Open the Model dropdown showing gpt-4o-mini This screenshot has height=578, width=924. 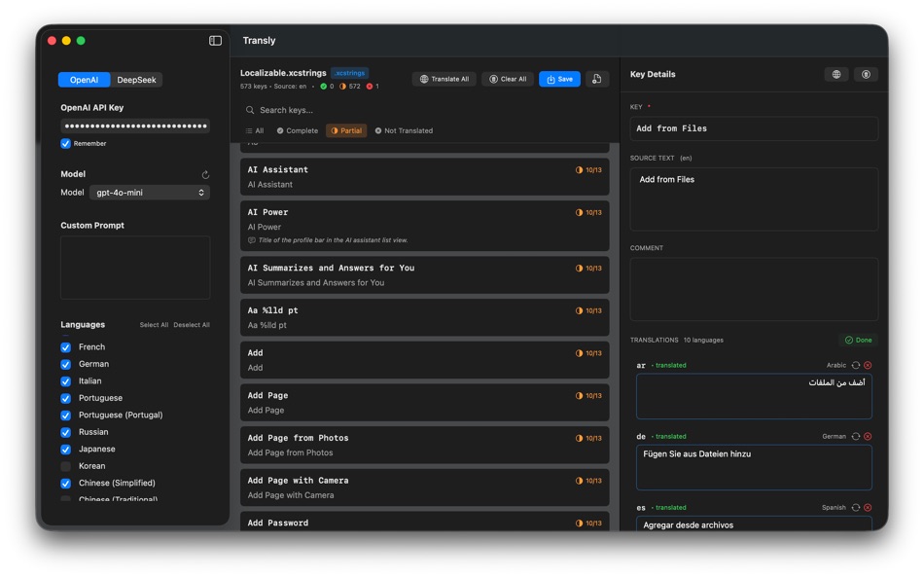[149, 192]
